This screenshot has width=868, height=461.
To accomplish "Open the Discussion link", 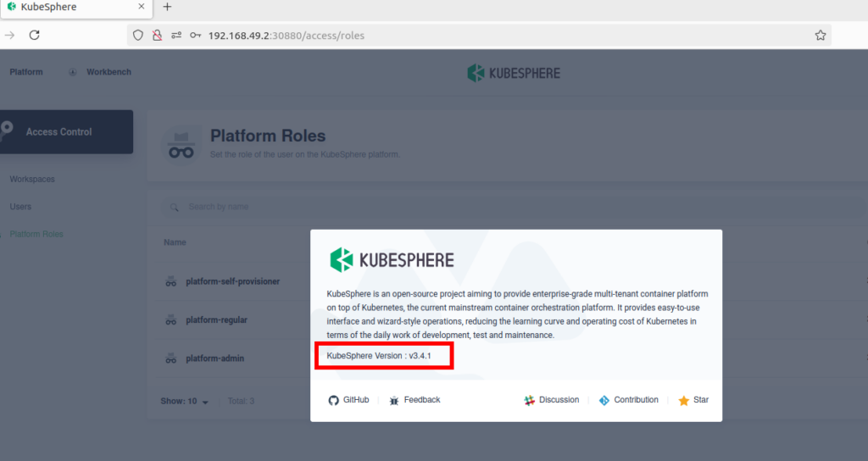I will click(559, 400).
